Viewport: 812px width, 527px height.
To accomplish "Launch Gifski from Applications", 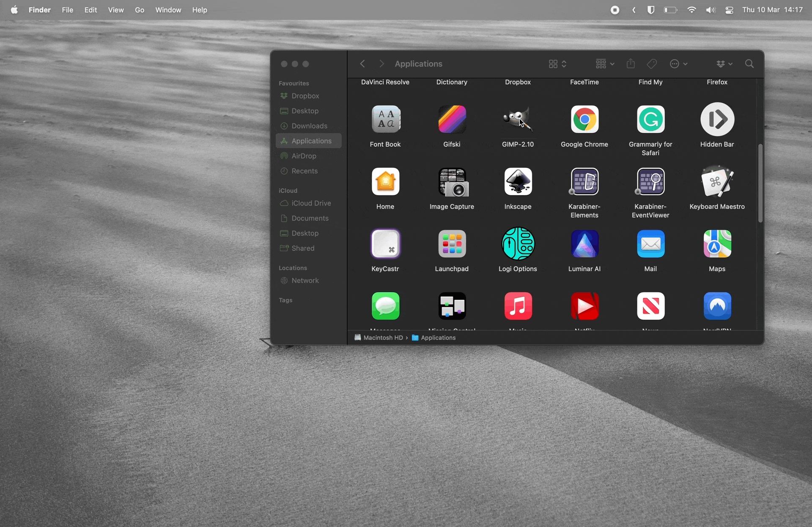I will click(452, 119).
